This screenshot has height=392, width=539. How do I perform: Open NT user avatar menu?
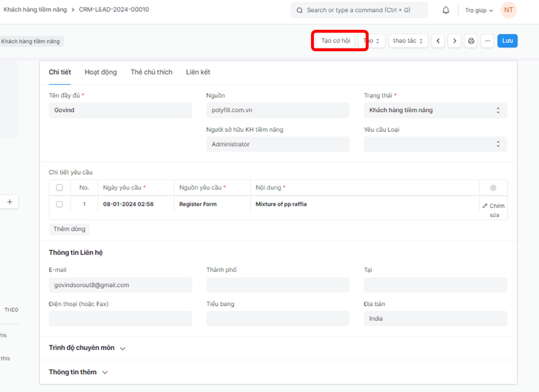point(508,10)
